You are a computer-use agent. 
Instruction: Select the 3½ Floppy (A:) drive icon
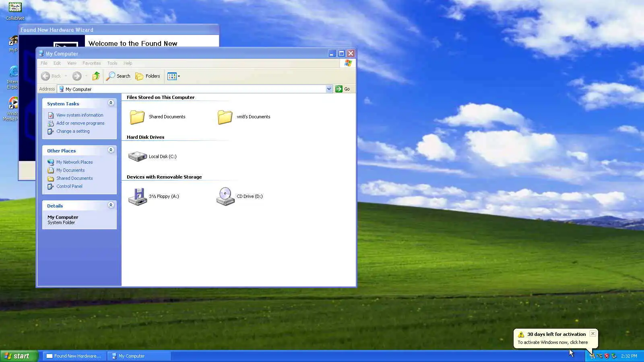[137, 197]
